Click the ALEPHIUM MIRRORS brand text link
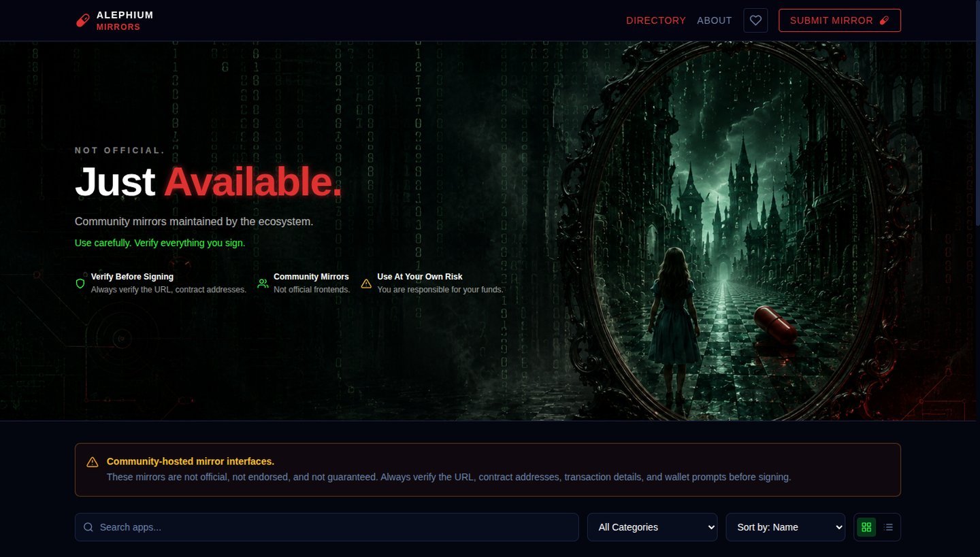The image size is (980, 557). click(125, 20)
